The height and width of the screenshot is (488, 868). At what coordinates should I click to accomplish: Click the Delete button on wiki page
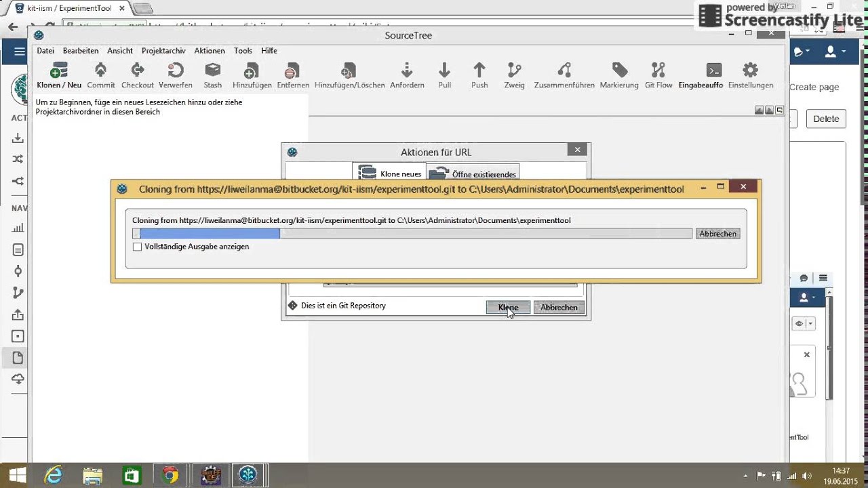826,119
